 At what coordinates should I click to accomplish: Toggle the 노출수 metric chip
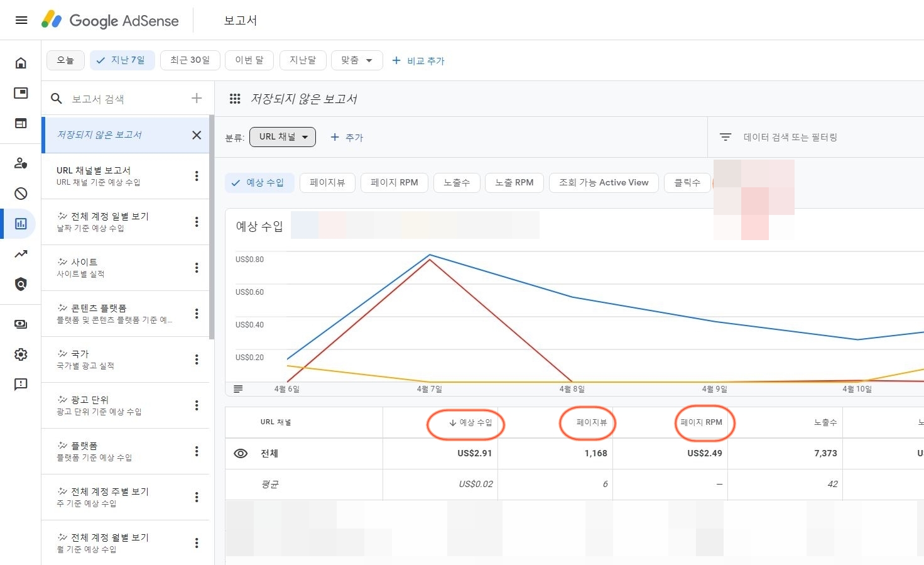(x=457, y=183)
